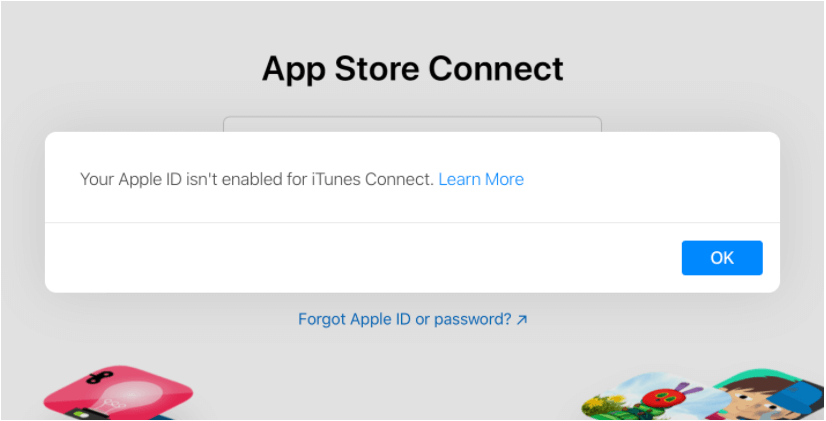Click the lightbulb graphic on red tile
The height and width of the screenshot is (421, 826).
point(126,399)
